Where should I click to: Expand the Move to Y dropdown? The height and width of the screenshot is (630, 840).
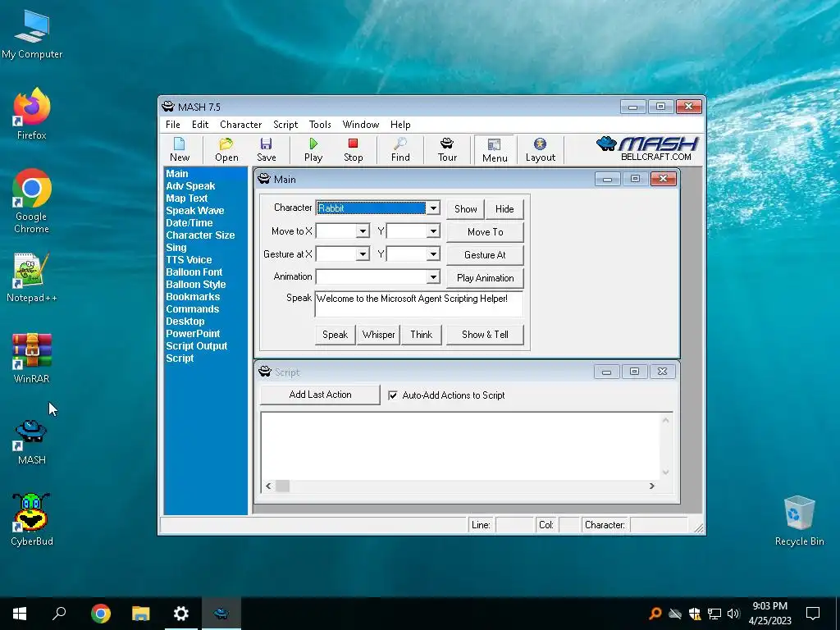[433, 231]
